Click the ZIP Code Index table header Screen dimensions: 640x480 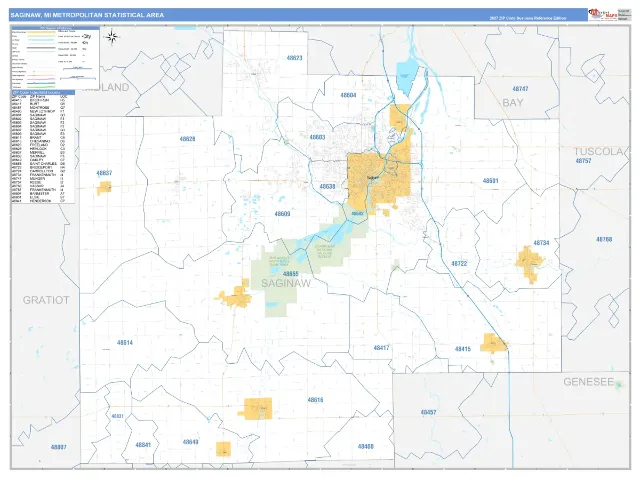[x=43, y=93]
